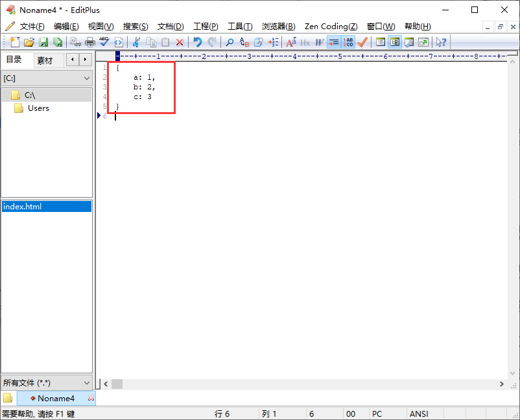520x420 pixels.
Task: Open the Zen Coding menu
Action: tap(331, 27)
